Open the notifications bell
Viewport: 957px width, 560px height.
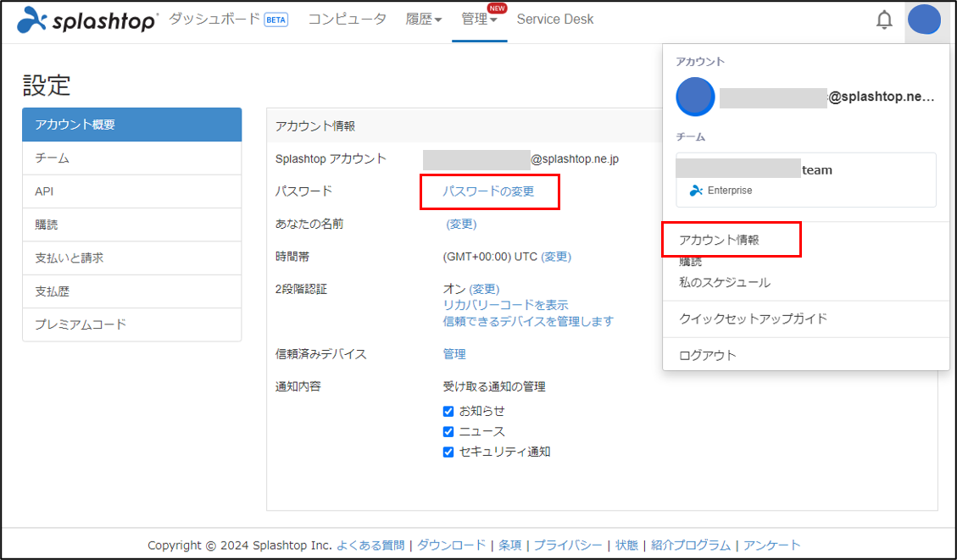884,20
